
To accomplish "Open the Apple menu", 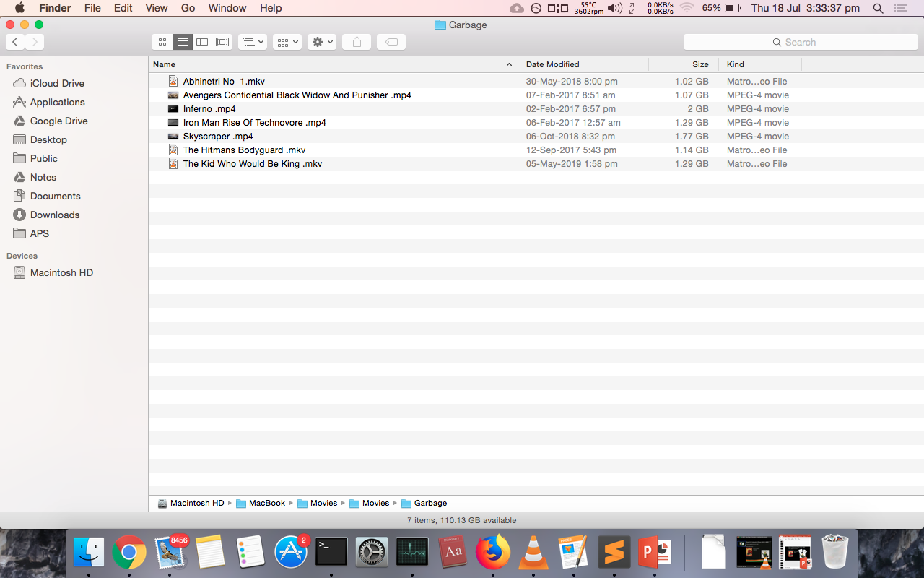I will [19, 8].
